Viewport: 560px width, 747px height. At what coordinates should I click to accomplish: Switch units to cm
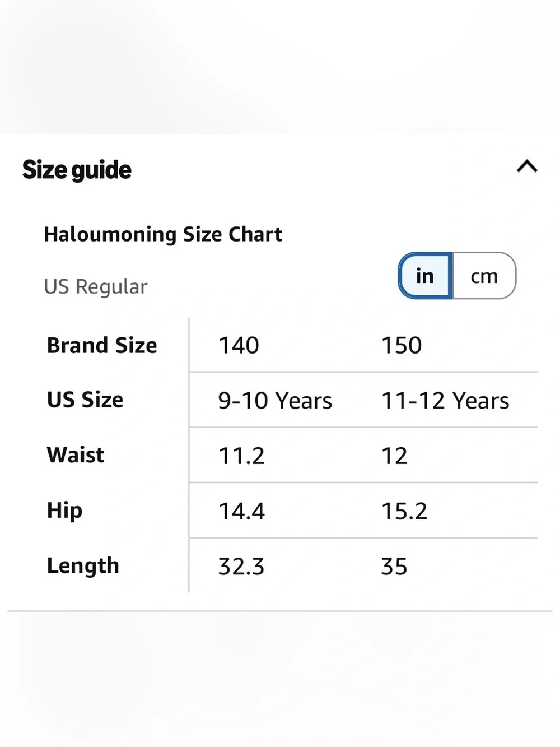click(x=484, y=276)
